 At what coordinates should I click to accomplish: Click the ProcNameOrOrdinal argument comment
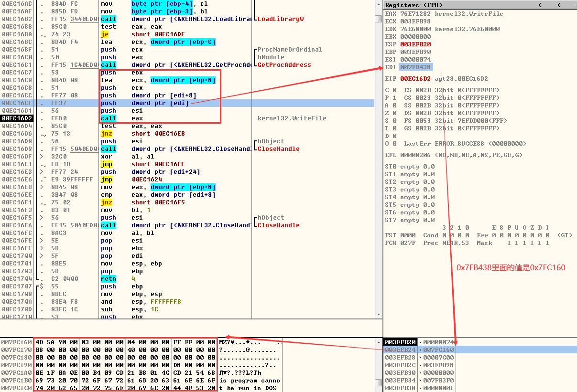[x=290, y=49]
